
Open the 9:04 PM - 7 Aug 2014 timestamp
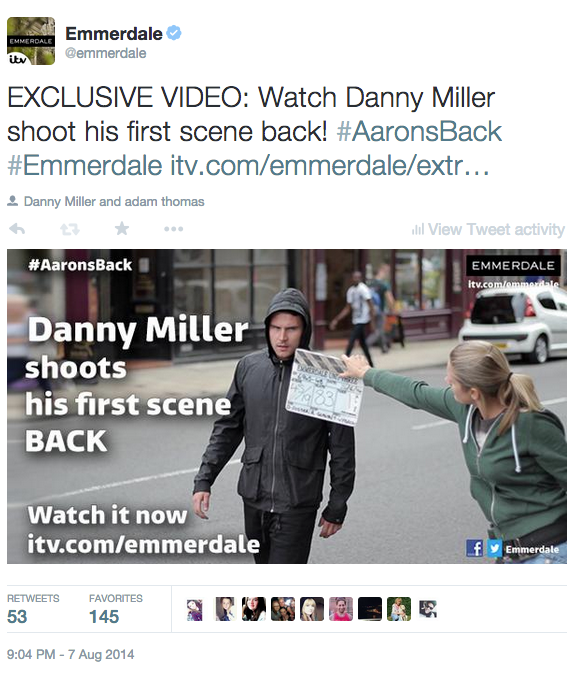coord(70,654)
